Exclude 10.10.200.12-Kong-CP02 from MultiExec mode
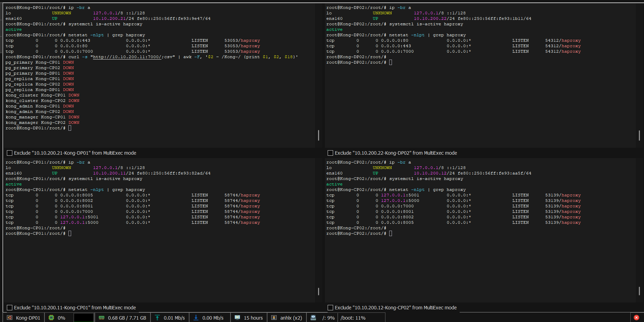 pos(330,308)
